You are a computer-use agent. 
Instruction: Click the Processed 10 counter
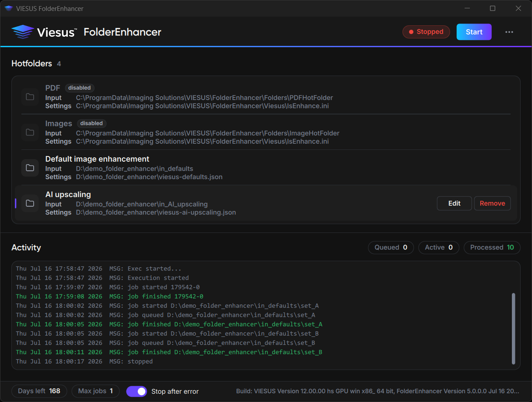tap(492, 247)
